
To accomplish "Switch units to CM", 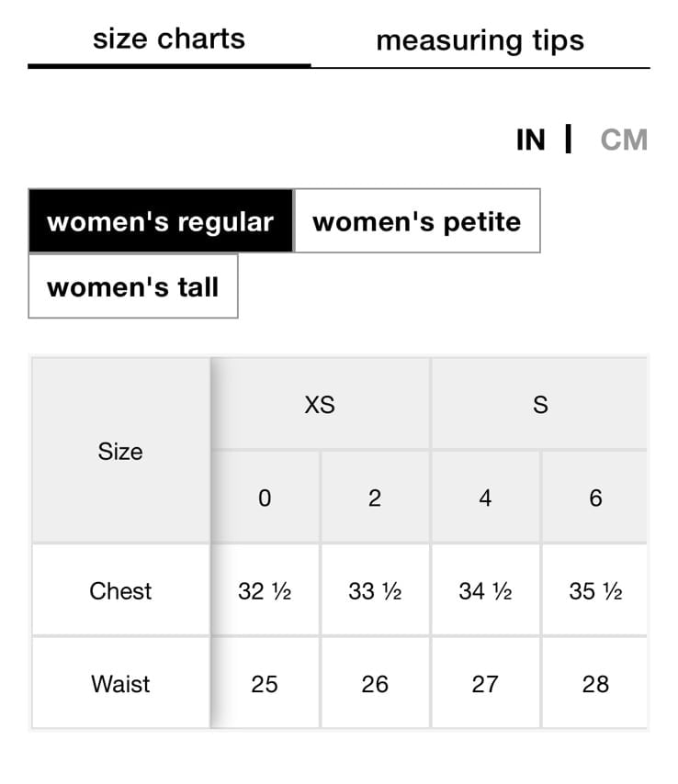I will pyautogui.click(x=624, y=140).
